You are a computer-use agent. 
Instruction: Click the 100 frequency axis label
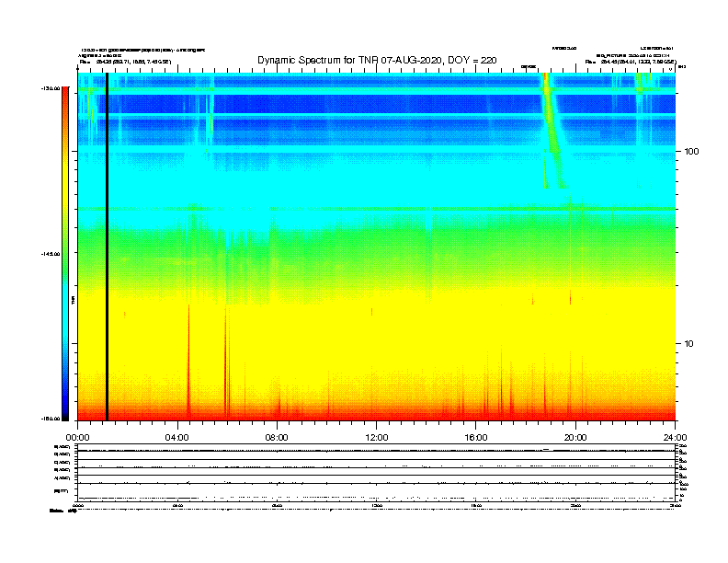(691, 152)
